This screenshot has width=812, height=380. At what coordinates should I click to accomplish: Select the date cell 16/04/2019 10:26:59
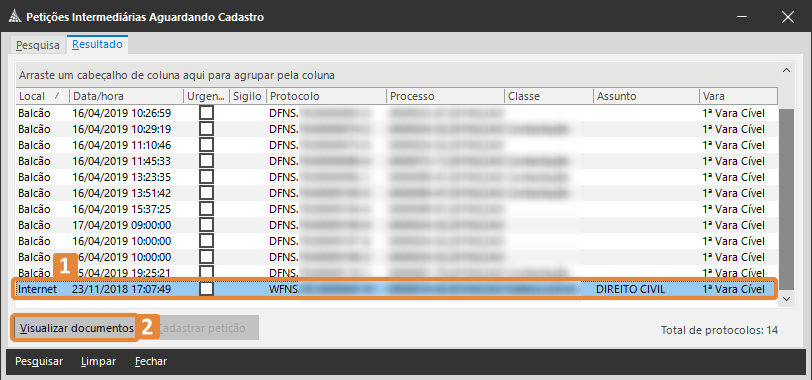point(122,113)
